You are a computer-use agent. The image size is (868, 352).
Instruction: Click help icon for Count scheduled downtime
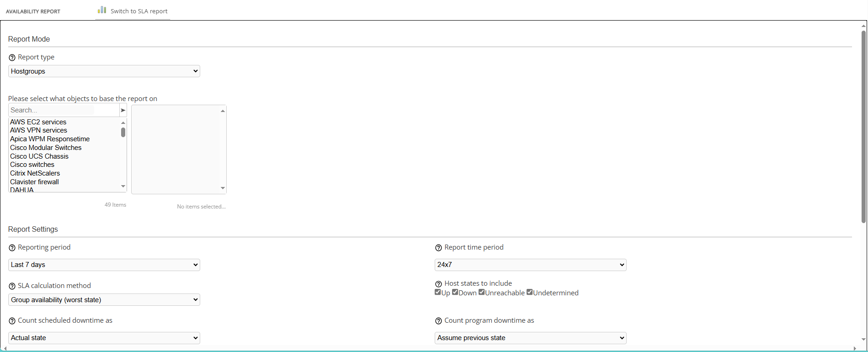pos(12,321)
